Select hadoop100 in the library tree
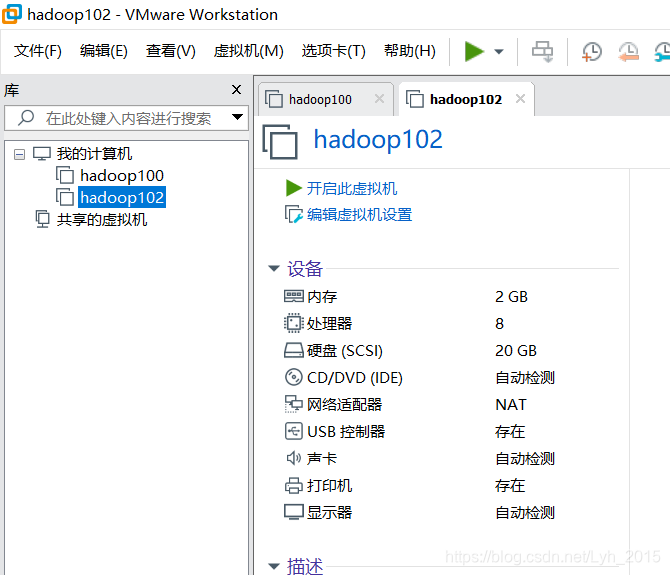The image size is (670, 575). coord(122,176)
